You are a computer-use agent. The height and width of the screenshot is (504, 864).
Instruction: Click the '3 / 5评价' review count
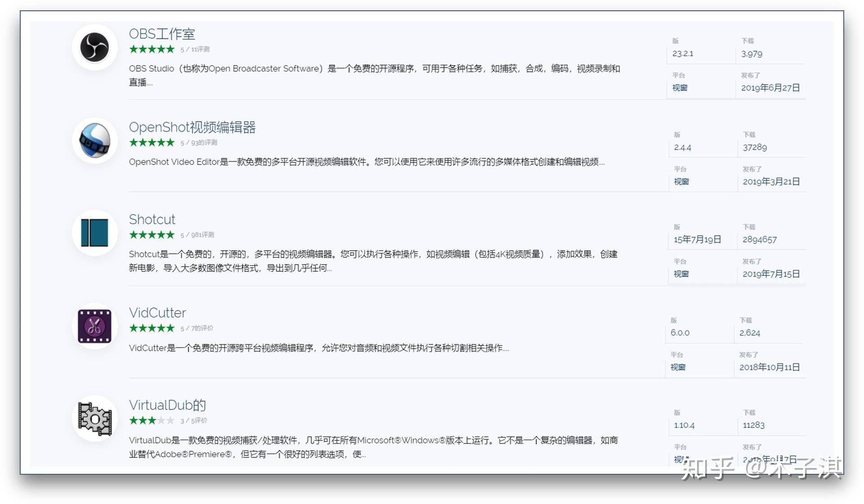coord(193,421)
